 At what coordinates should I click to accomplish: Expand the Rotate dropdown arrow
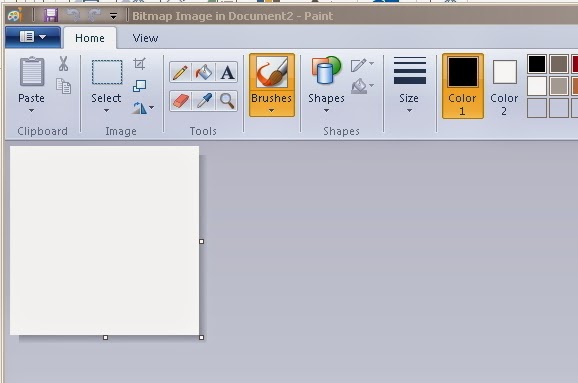[x=152, y=108]
